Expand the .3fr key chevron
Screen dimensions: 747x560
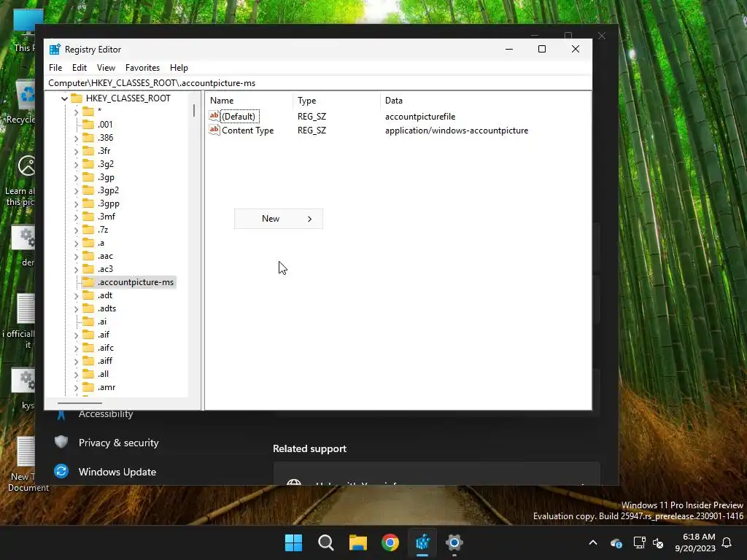click(x=76, y=152)
